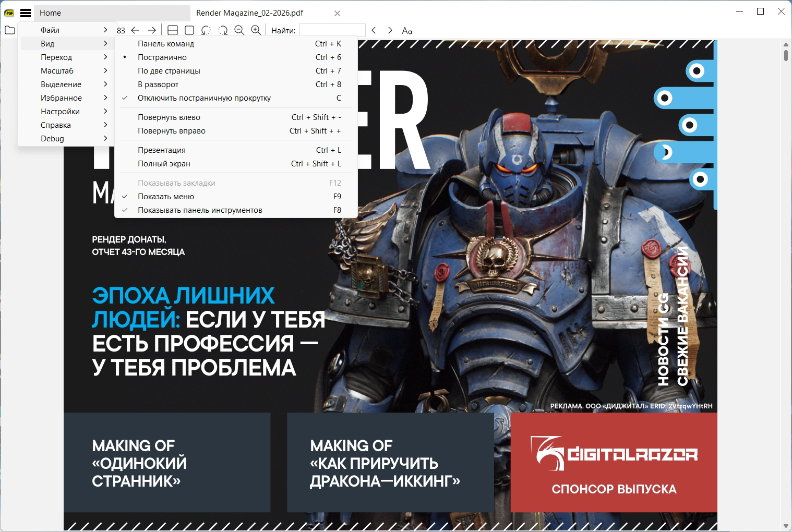Viewport: 792px width, 532px height.
Task: Click the find next result arrow
Action: click(x=390, y=30)
